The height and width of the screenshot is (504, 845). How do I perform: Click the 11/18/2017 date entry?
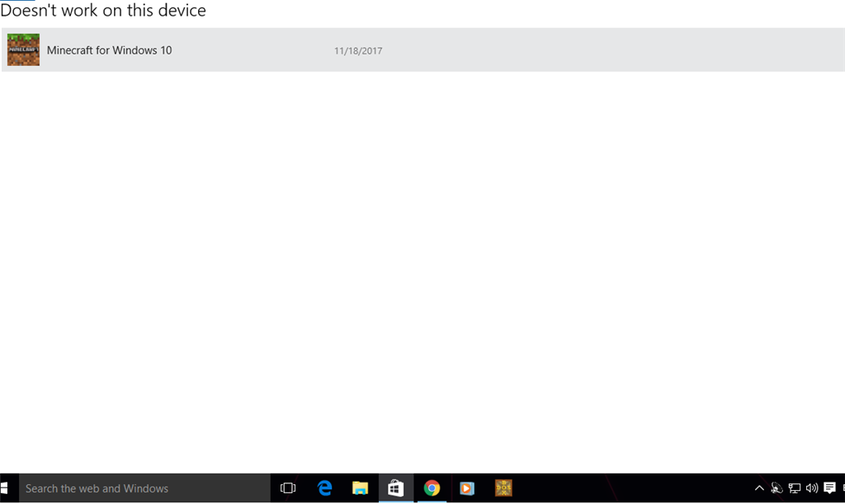click(358, 50)
